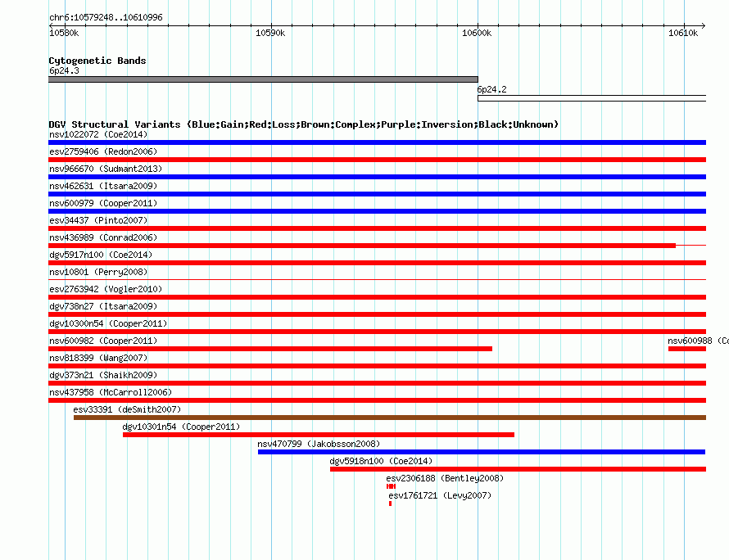Click the blue bar under nsv470799
729x560 pixels.
tap(482, 452)
